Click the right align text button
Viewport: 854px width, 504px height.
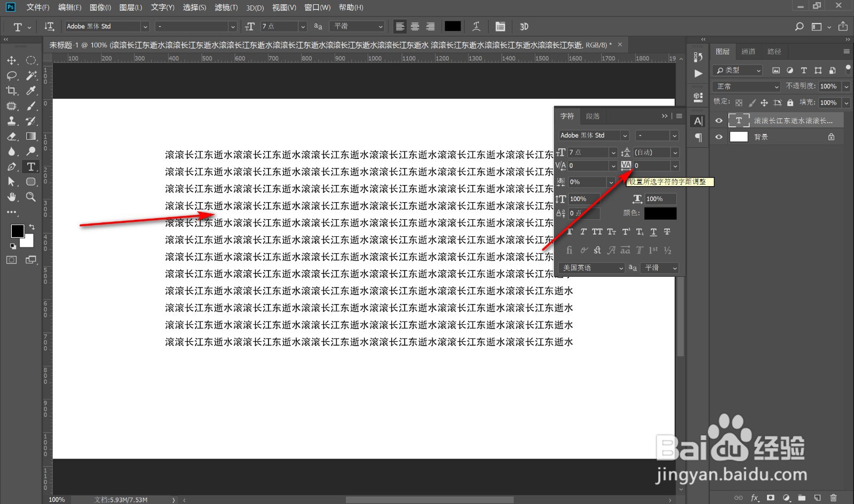430,26
